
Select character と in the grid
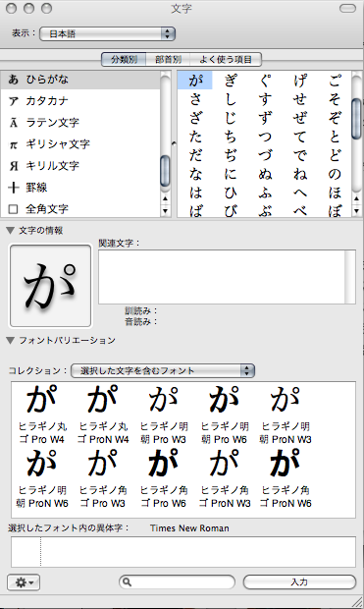335,137
